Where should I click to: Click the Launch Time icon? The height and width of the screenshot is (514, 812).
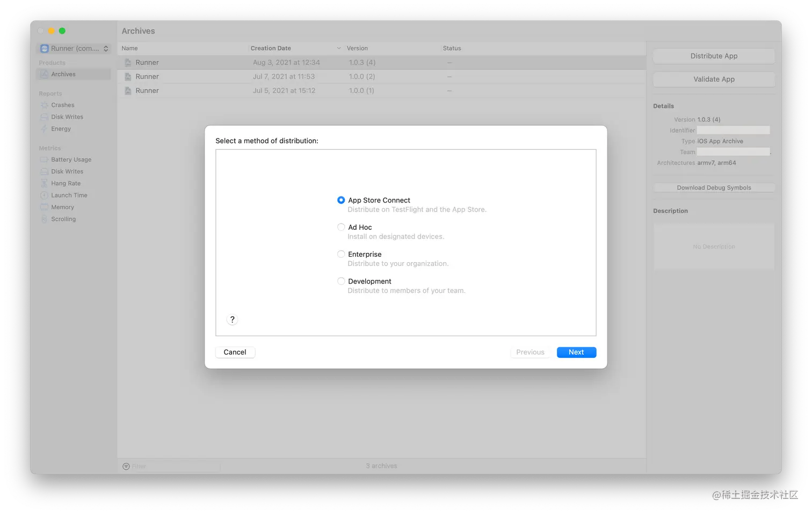point(44,196)
